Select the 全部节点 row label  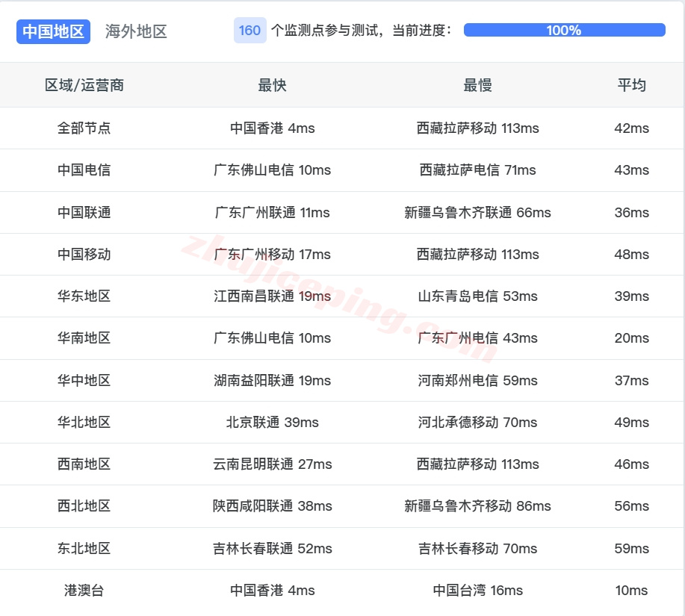coord(84,128)
